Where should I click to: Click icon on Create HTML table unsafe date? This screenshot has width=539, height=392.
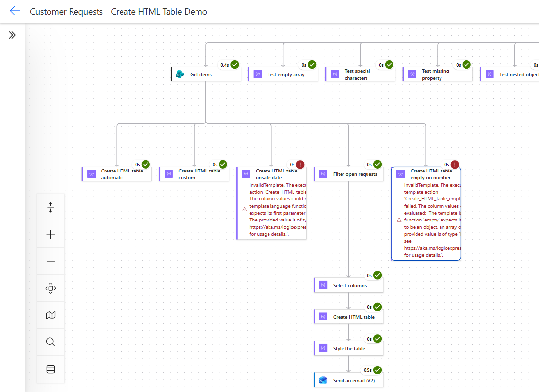[x=246, y=174]
